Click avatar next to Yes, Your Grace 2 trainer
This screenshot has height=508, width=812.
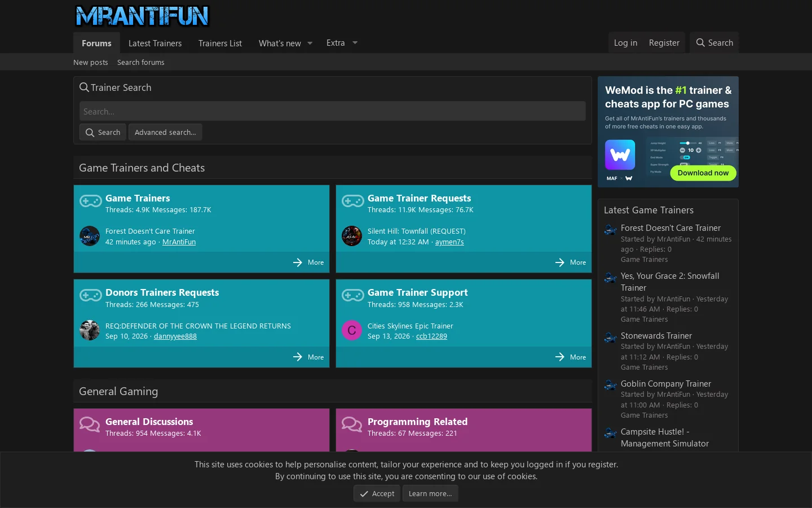[610, 278]
